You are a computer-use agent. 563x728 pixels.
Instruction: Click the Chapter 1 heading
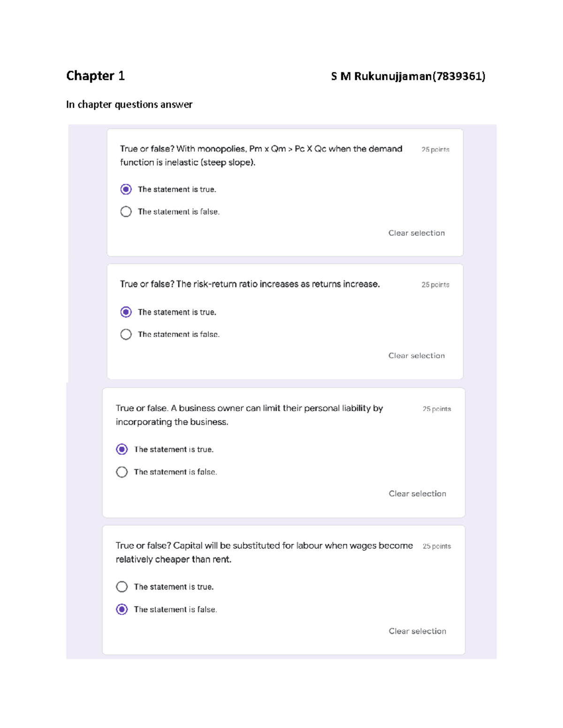[95, 76]
